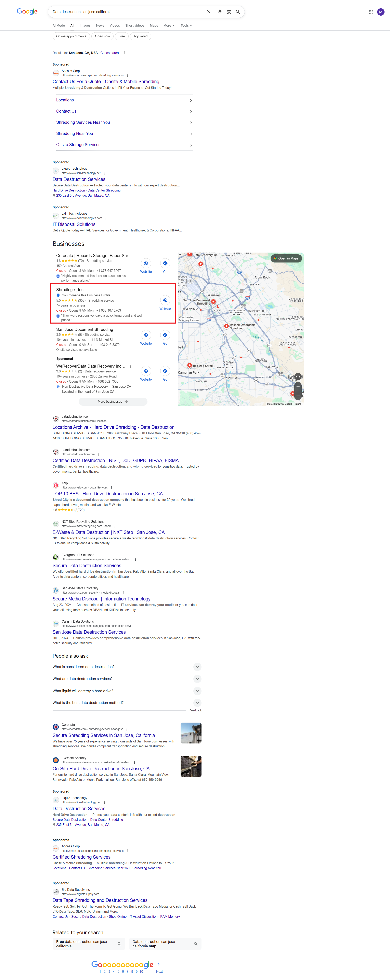Open the More search categories dropdown
Viewport: 390px width, 980px height.
(169, 26)
